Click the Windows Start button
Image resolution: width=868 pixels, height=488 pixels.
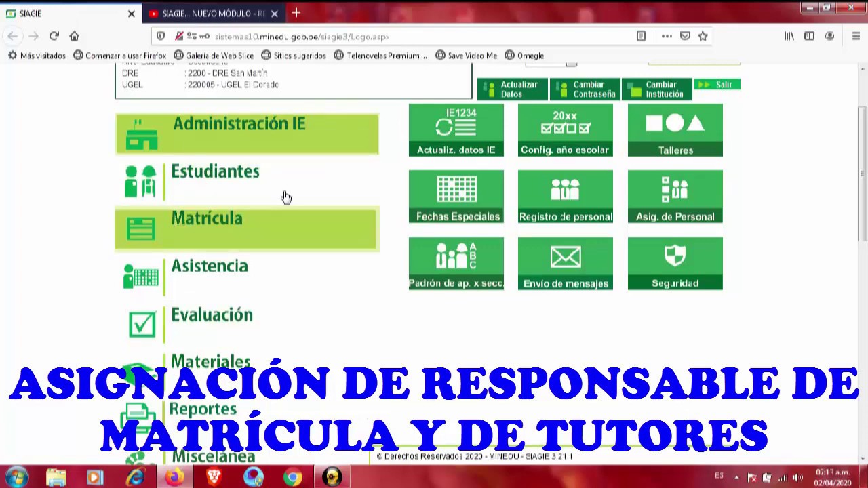[16, 477]
